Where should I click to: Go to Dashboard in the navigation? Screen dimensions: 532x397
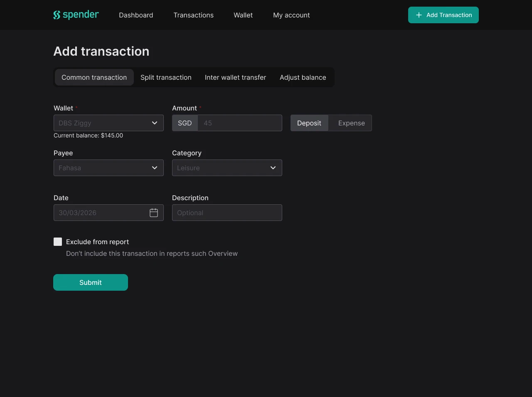click(136, 15)
